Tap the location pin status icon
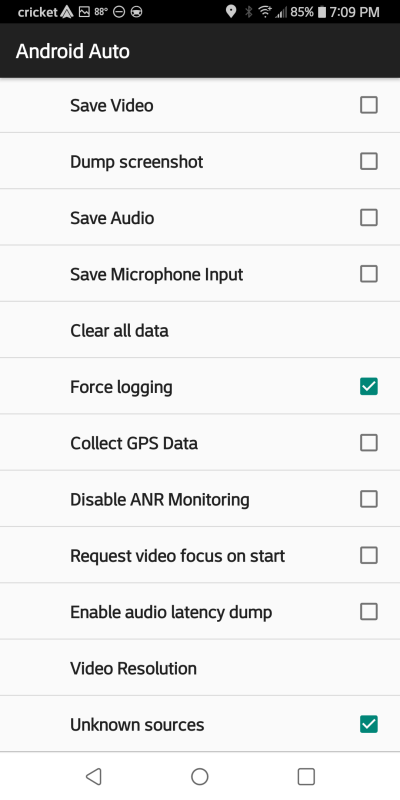400x800 pixels. tap(231, 12)
